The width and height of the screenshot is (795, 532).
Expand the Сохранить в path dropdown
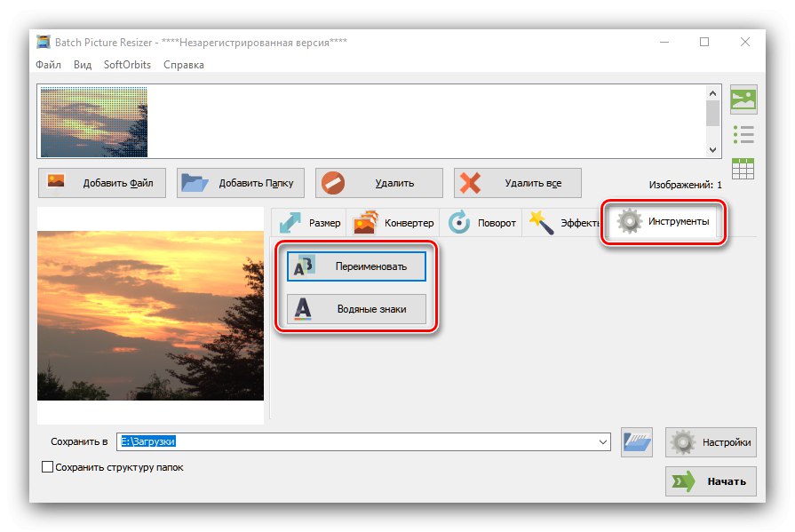(x=603, y=441)
